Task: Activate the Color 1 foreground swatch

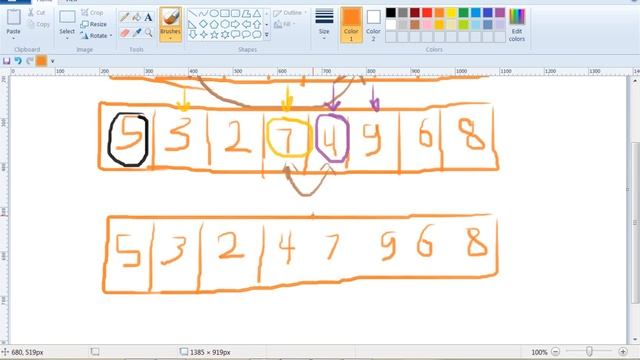Action: click(x=351, y=24)
